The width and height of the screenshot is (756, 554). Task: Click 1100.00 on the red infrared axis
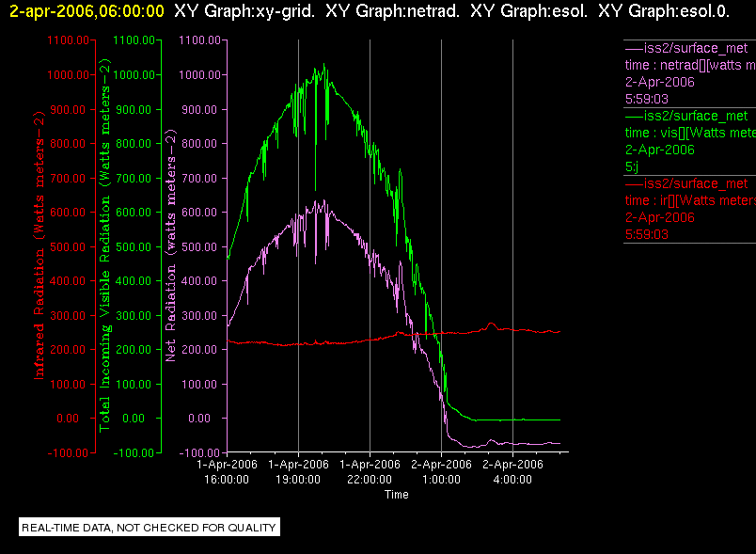click(x=68, y=40)
